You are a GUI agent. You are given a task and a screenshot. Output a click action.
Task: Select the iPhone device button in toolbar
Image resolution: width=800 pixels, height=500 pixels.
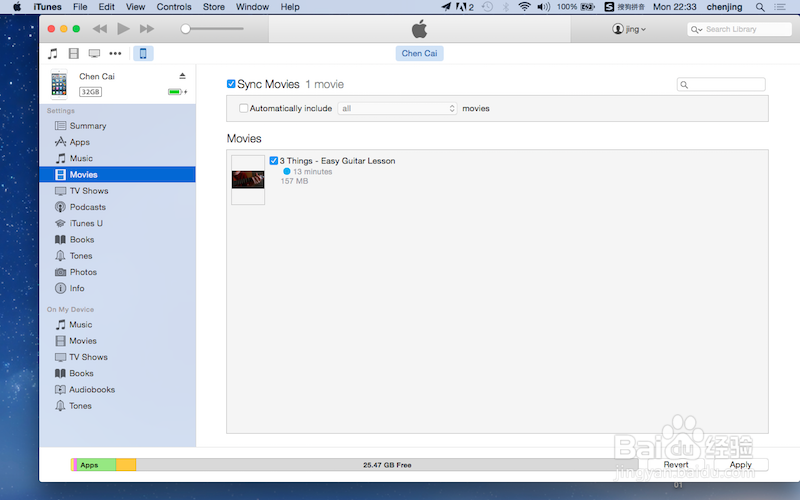point(143,54)
